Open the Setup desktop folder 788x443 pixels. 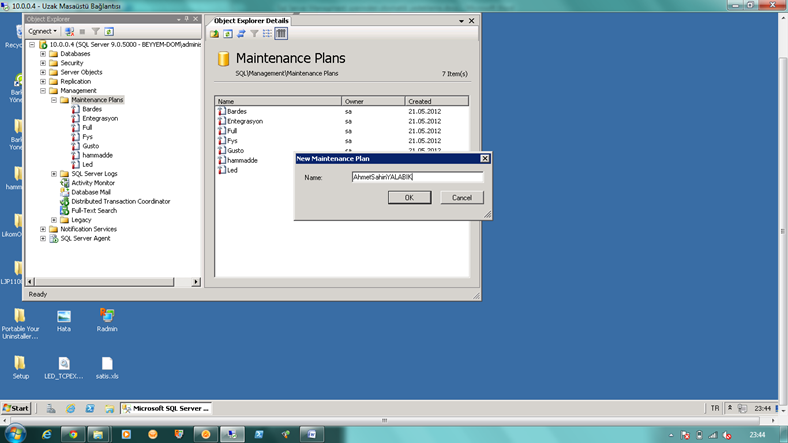(21, 367)
